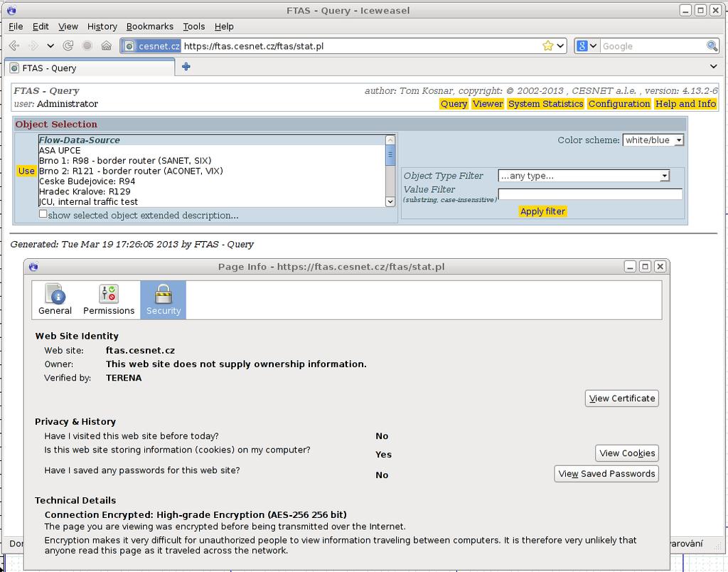Click the TERENA verified by text
728x572 pixels.
pos(124,378)
